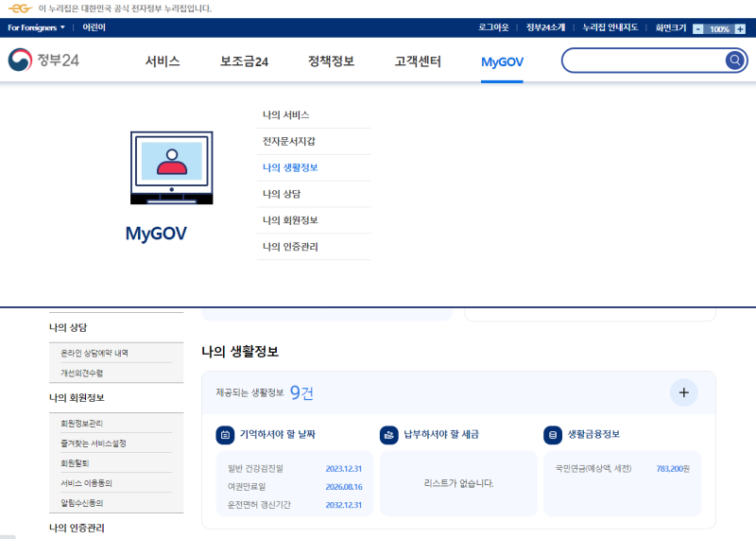756x539 pixels.
Task: Open the 서비스 main menu
Action: [x=163, y=61]
